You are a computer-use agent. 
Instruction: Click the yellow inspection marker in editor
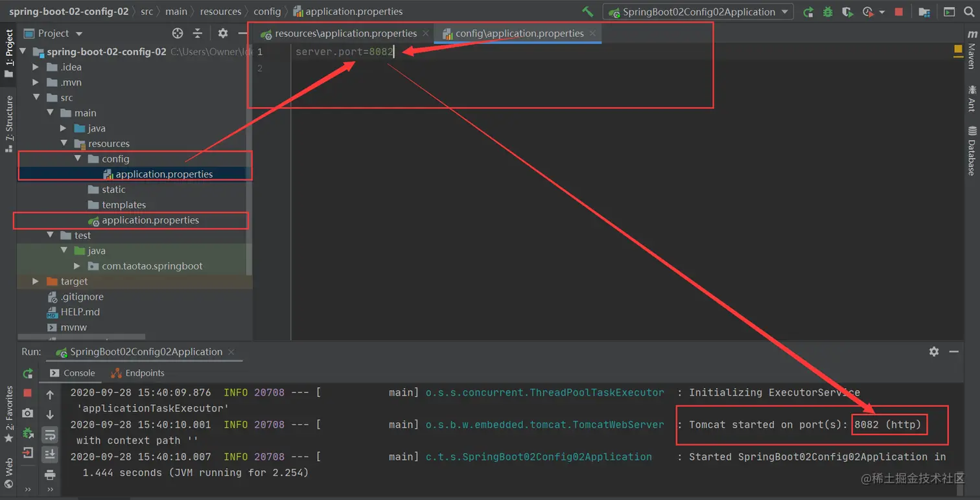[x=958, y=50]
